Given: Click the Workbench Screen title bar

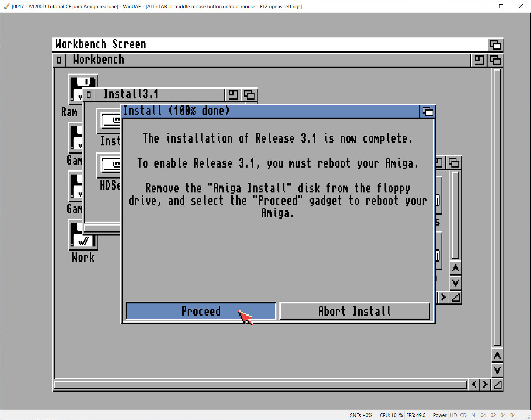Looking at the screenshot, I should tap(270, 44).
